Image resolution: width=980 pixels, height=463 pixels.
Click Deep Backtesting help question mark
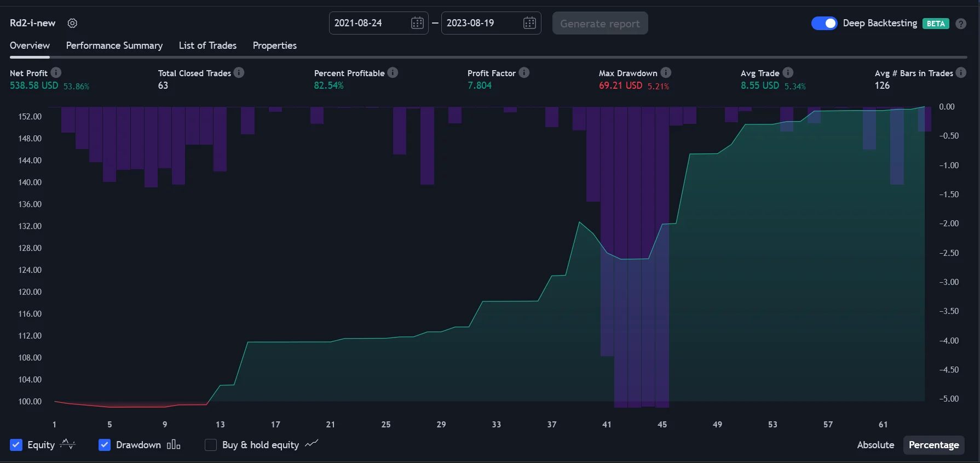click(961, 24)
